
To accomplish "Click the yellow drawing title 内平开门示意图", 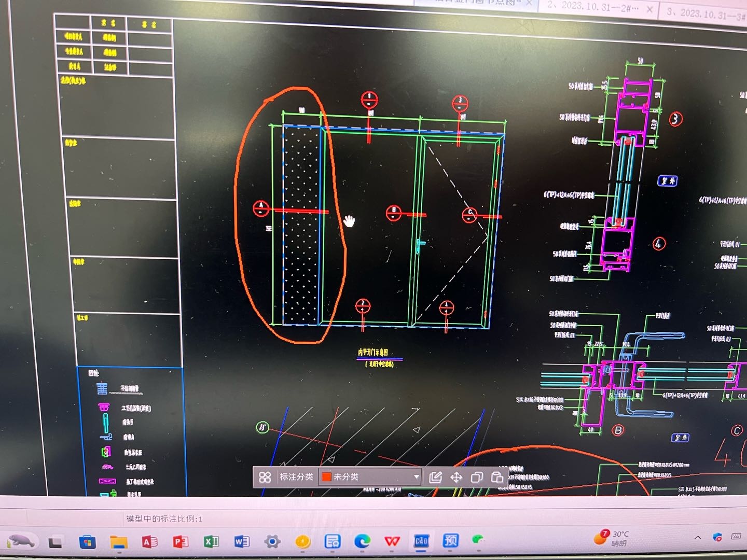I will [372, 352].
